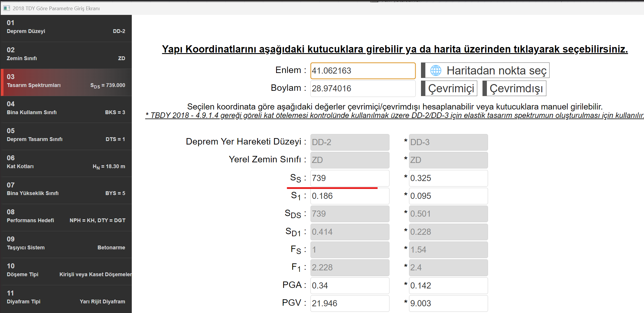
Task: Go to step 05 Deprem Tasarım Sınıfı
Action: 66,136
